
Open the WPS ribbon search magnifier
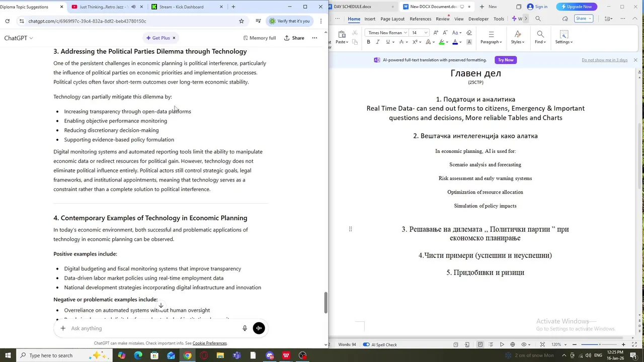pyautogui.click(x=538, y=19)
